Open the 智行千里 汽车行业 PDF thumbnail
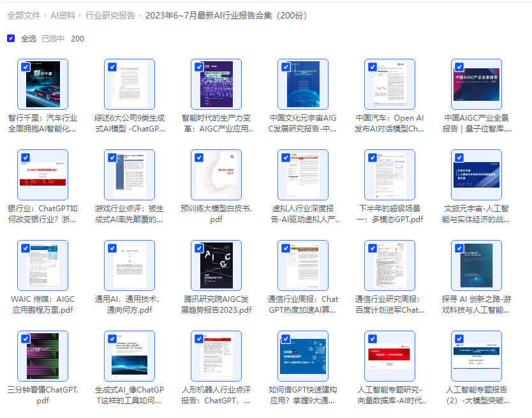The height and width of the screenshot is (418, 532). (43, 84)
